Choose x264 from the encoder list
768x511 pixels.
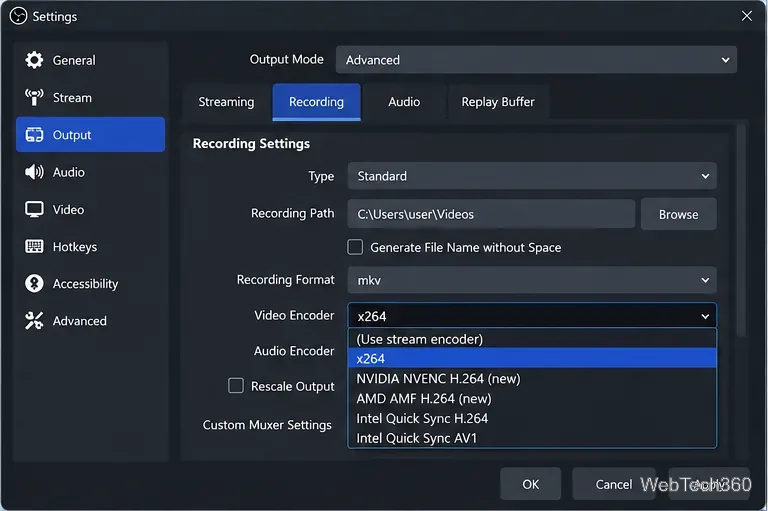point(532,359)
